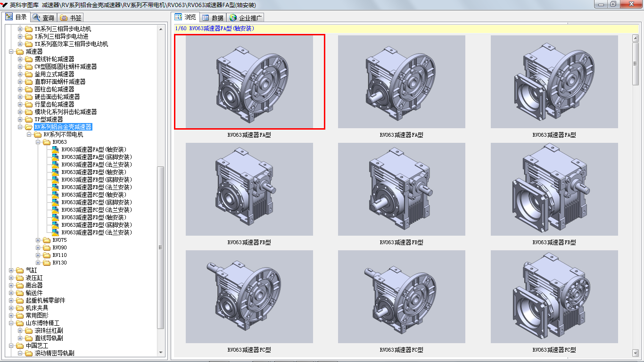Select RV063减速器FD型(法兰安装) in tree
Screen dimensions: 644x362
point(97,232)
